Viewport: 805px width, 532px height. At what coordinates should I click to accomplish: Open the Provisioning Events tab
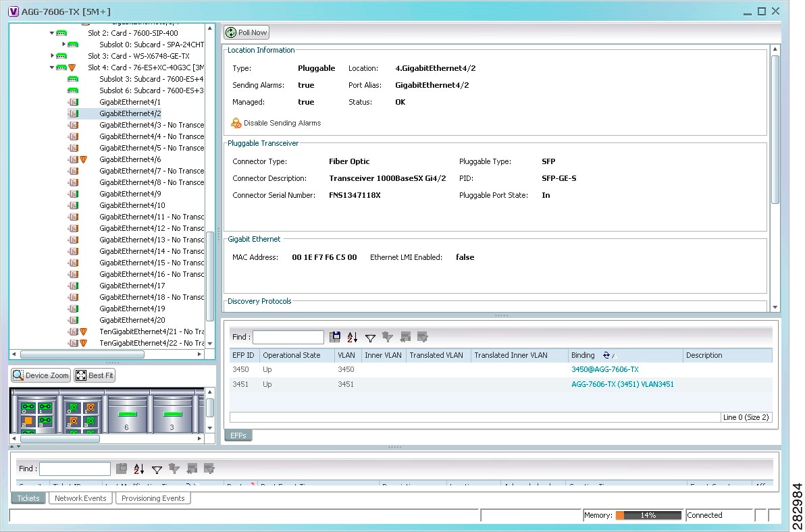click(153, 498)
